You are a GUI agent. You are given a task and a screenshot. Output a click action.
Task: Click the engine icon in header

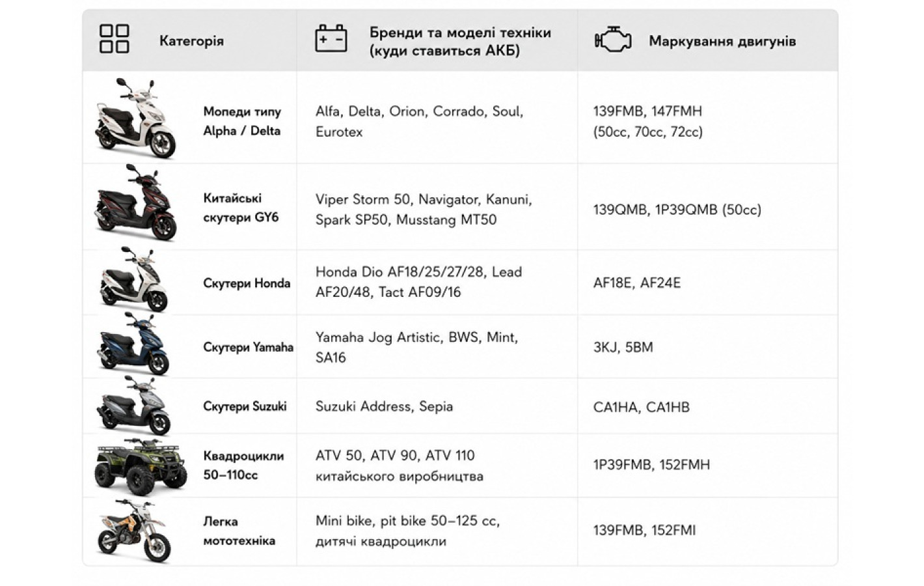pyautogui.click(x=613, y=40)
